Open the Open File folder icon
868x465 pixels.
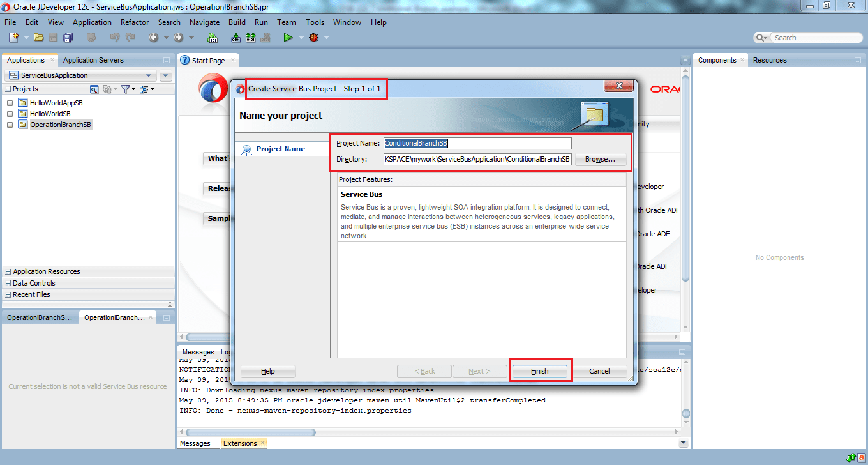point(38,37)
